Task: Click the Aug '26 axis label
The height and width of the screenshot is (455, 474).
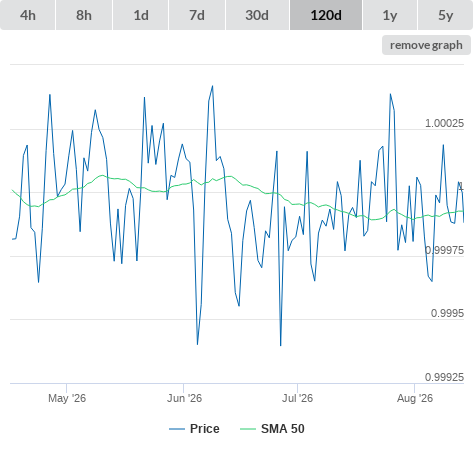Action: coord(415,398)
